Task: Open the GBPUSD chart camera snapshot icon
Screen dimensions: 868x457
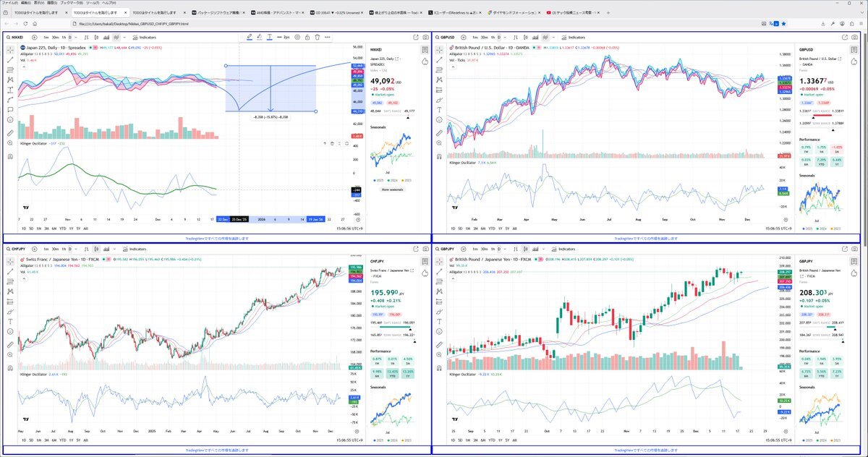Action: pyautogui.click(x=856, y=37)
